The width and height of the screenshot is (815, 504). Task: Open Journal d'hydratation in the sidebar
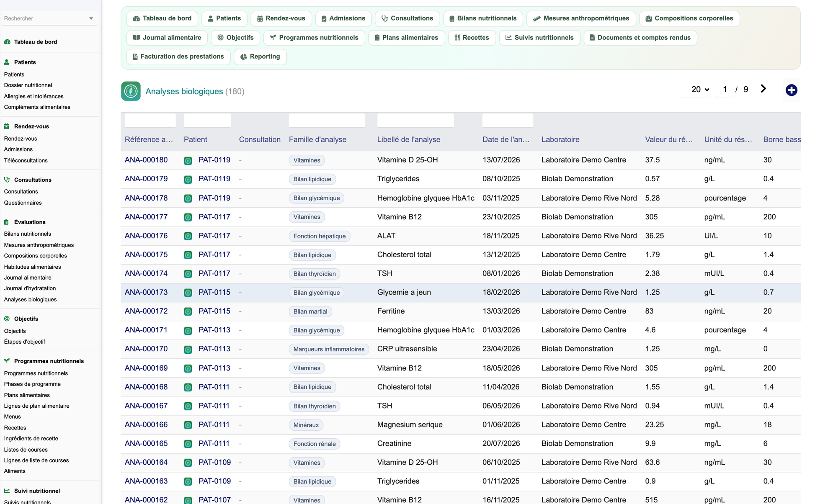tap(30, 288)
